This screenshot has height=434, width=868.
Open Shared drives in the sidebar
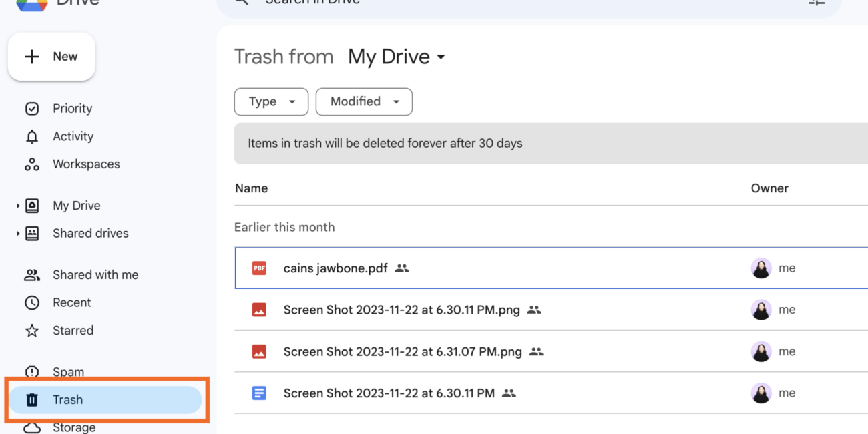click(90, 234)
